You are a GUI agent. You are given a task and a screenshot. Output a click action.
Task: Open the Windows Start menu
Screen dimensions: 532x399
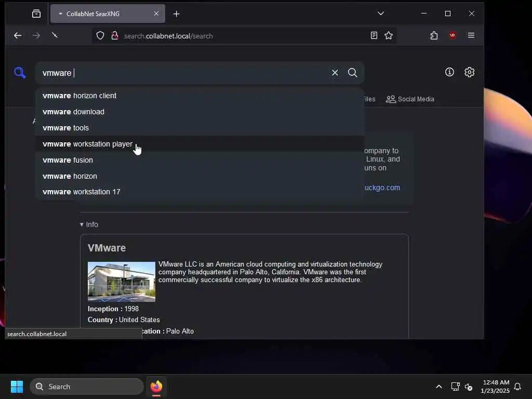click(17, 387)
